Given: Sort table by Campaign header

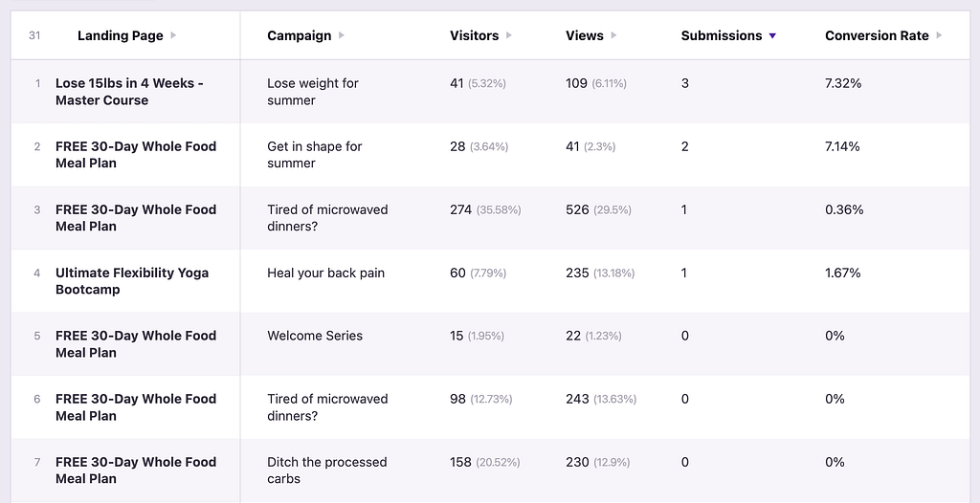Looking at the screenshot, I should pyautogui.click(x=299, y=36).
